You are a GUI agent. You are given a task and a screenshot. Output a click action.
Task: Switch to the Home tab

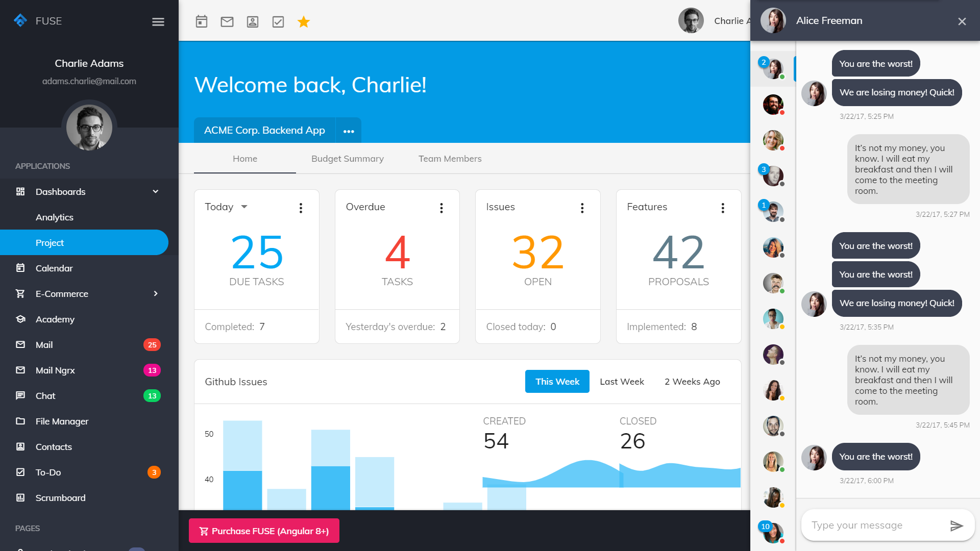pos(245,159)
